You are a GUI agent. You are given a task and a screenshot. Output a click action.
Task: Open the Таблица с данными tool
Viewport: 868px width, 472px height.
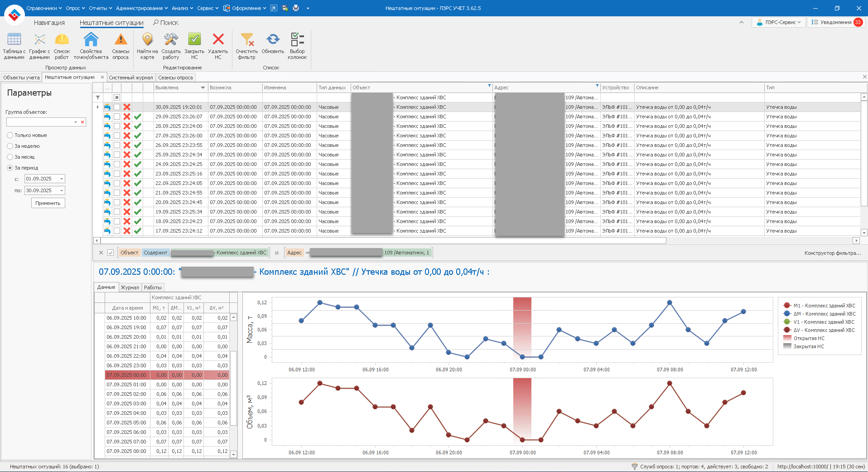click(x=14, y=40)
